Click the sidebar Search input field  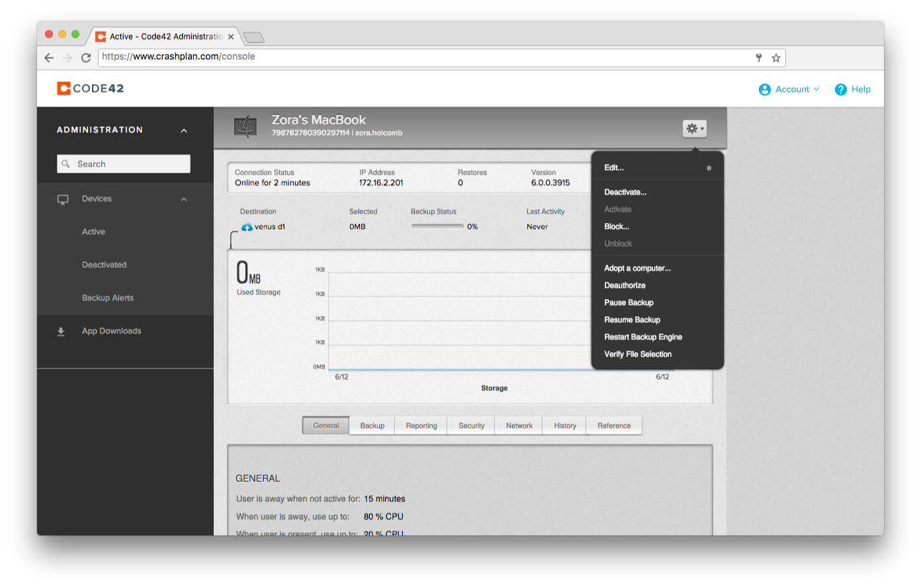[x=124, y=164]
